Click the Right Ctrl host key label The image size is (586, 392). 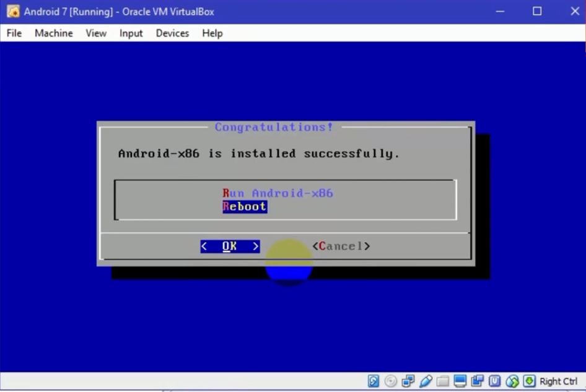559,381
